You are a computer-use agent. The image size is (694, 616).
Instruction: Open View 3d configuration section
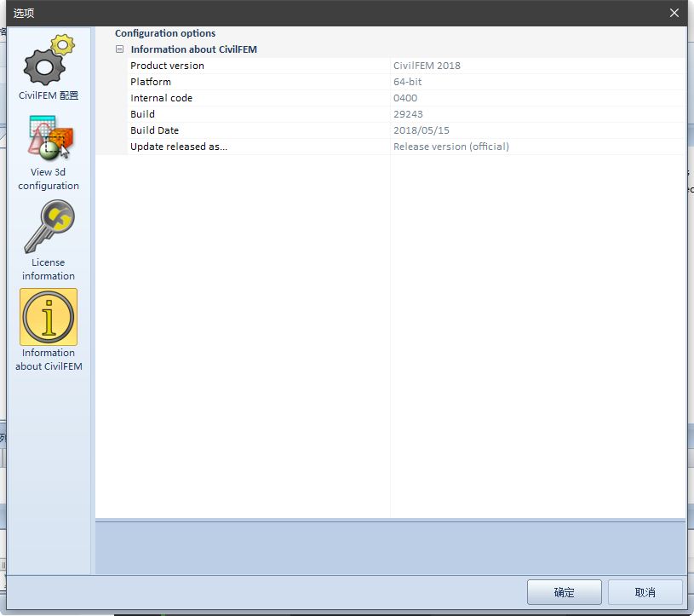(x=49, y=153)
